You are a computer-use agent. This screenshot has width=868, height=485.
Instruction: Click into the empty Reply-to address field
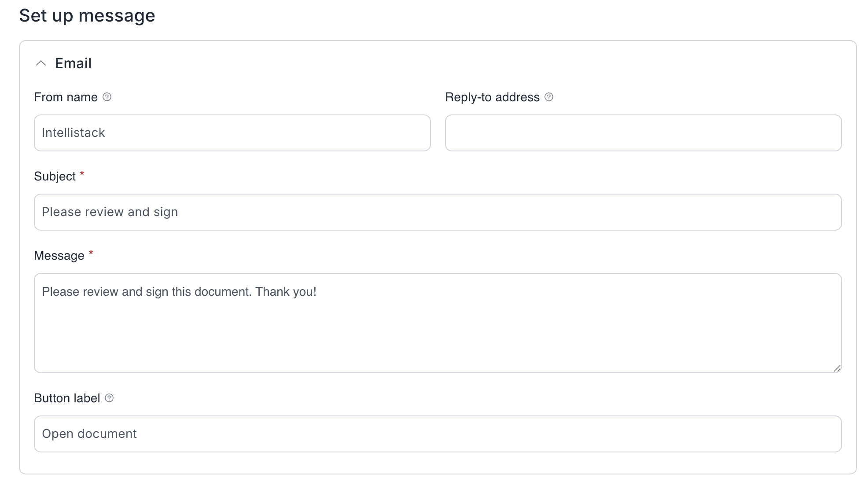tap(643, 133)
